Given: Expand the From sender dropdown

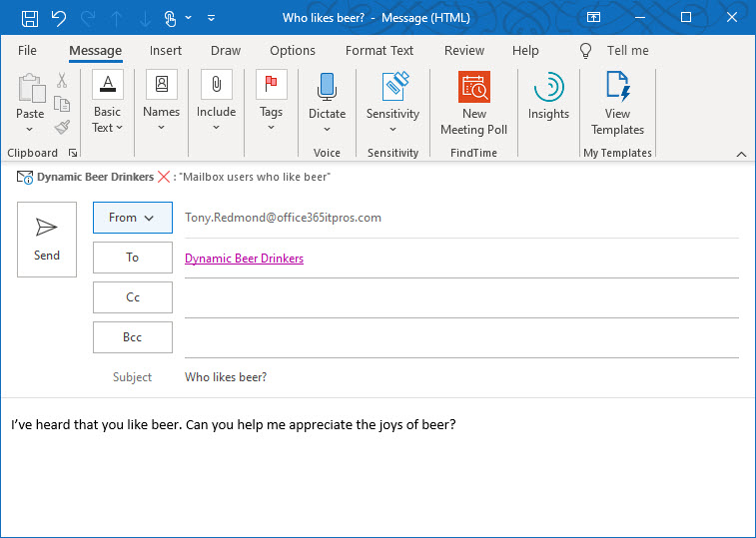Looking at the screenshot, I should tap(132, 218).
